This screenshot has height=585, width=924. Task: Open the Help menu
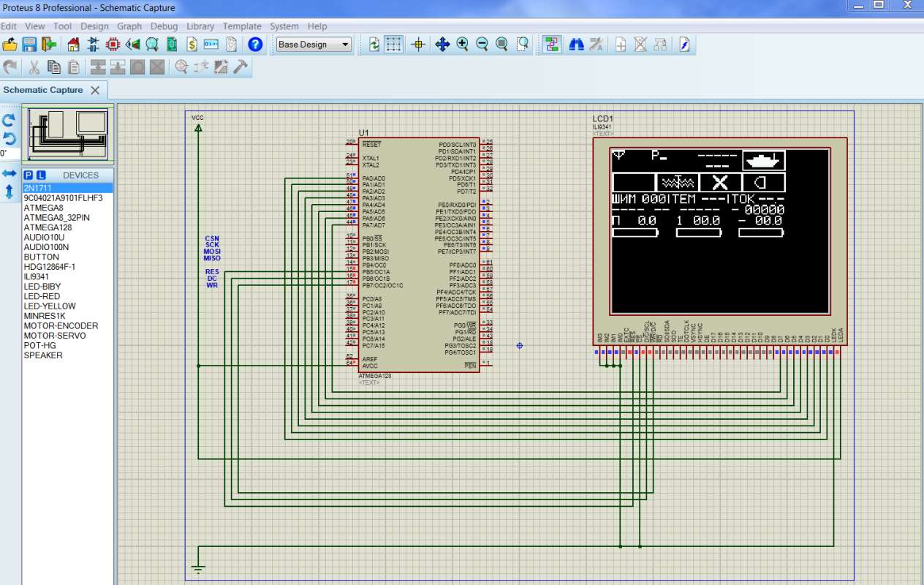tap(317, 26)
